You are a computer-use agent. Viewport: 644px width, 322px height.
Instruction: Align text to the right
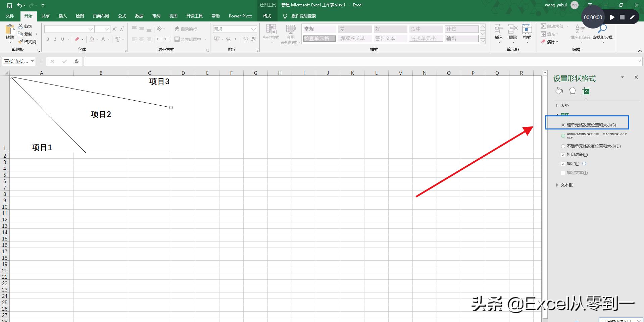click(x=149, y=39)
